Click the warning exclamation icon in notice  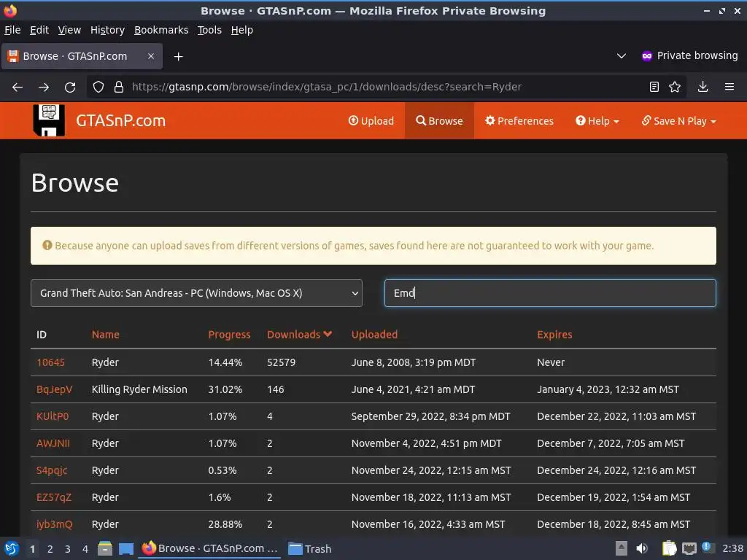tap(47, 245)
